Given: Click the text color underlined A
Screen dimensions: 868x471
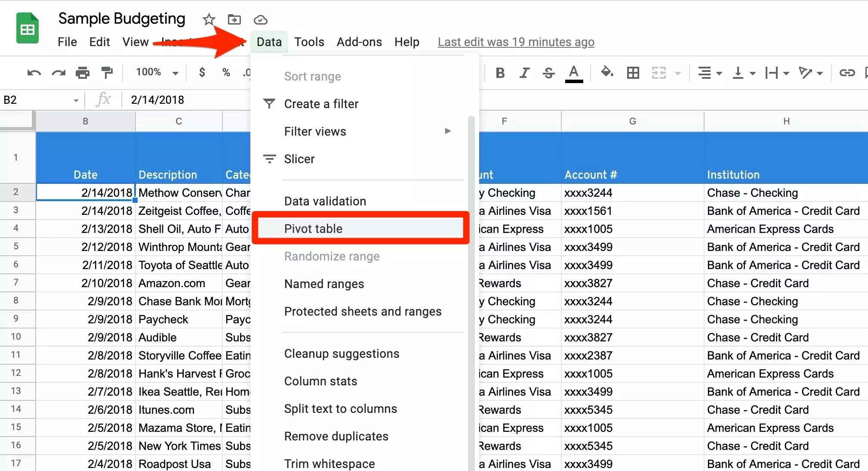Looking at the screenshot, I should coord(573,73).
